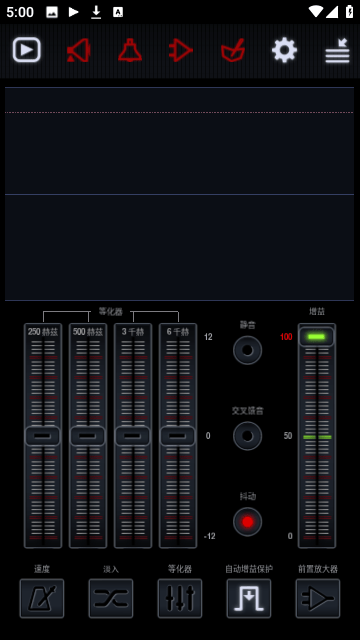Click the 250 Hz equalizer slider handle
360x640 pixels.
pyautogui.click(x=43, y=436)
